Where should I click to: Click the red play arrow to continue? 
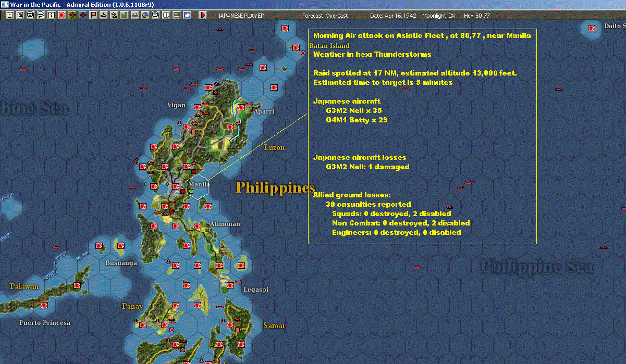(203, 15)
